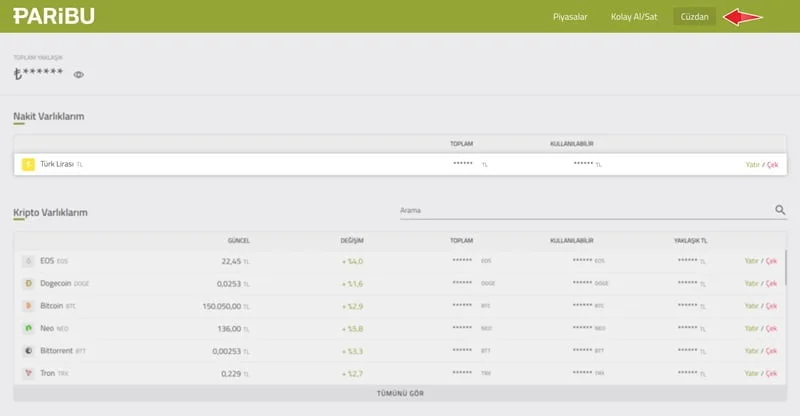Open the Piyasalar menu
Screen dimensions: 800x416
coord(570,17)
